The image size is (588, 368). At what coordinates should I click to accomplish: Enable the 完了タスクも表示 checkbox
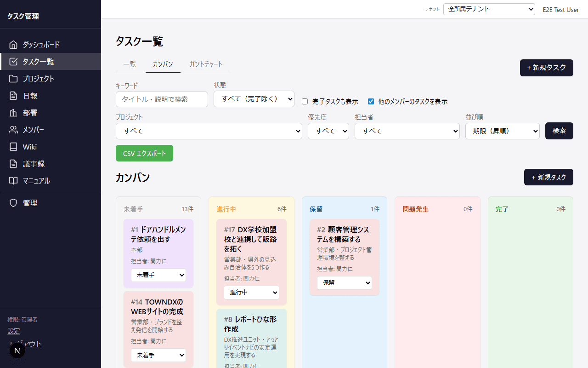coord(305,101)
